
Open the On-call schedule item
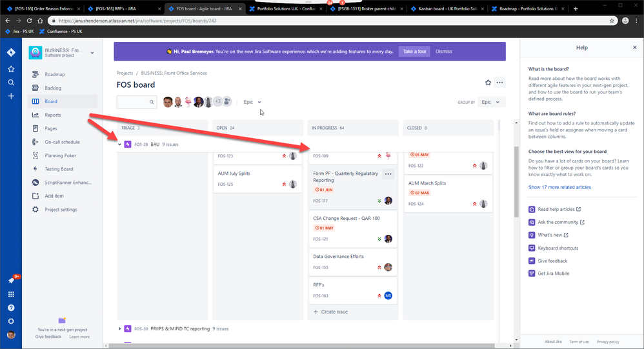click(x=63, y=142)
